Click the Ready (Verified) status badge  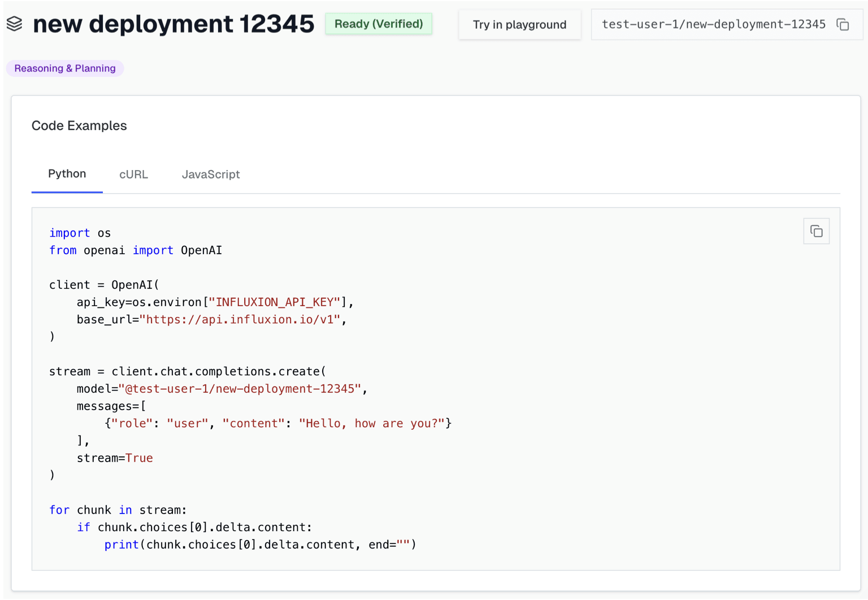click(379, 24)
